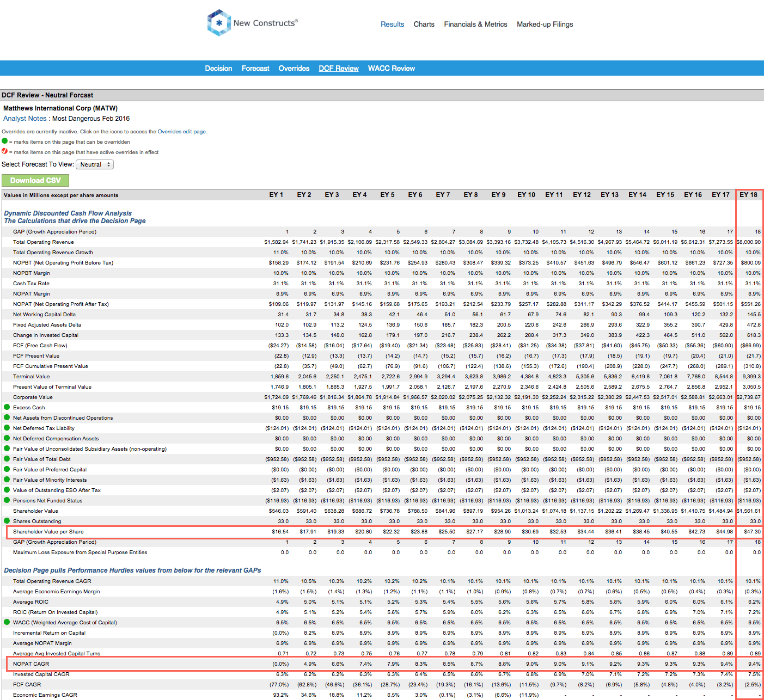
Task: Open the Results tab
Action: click(x=392, y=24)
